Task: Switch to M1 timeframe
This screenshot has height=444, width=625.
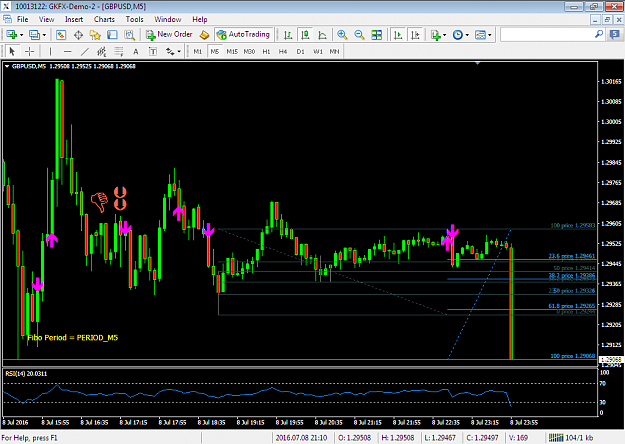Action: (198, 51)
